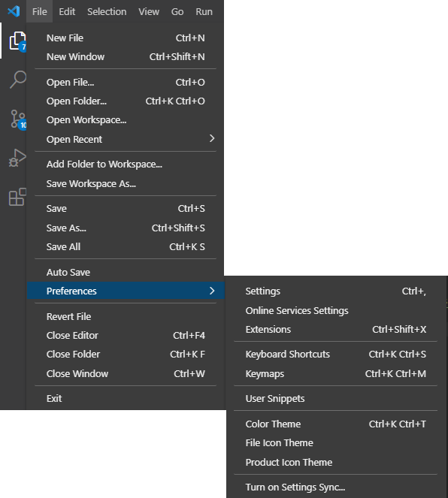Choose File Icon Theme entry
This screenshot has height=498, width=448.
click(336, 442)
